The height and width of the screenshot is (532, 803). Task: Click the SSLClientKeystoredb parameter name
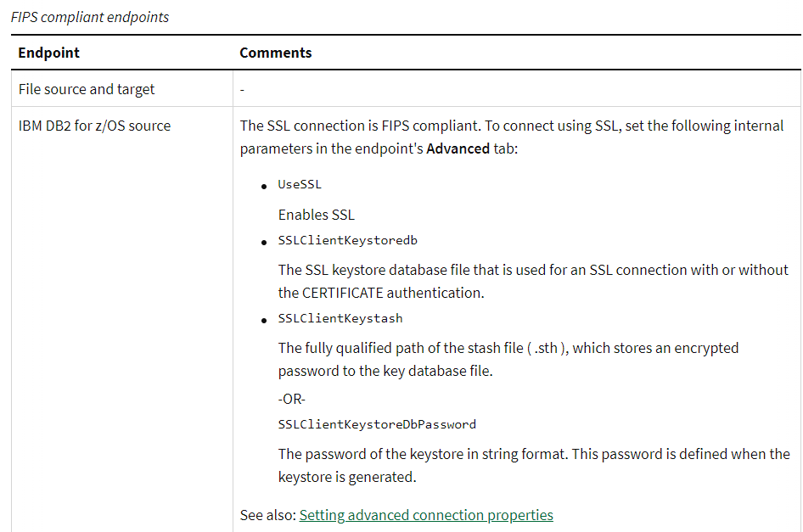(347, 241)
